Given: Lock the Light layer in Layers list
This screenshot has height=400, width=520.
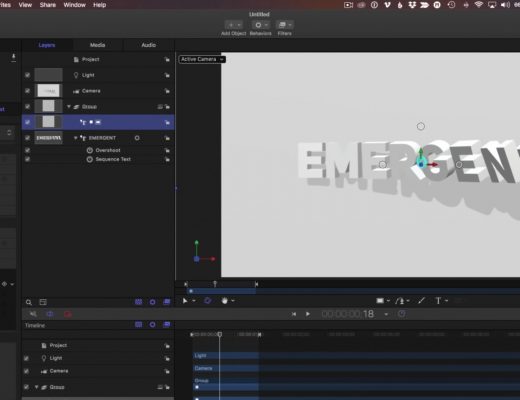Looking at the screenshot, I should point(167,75).
